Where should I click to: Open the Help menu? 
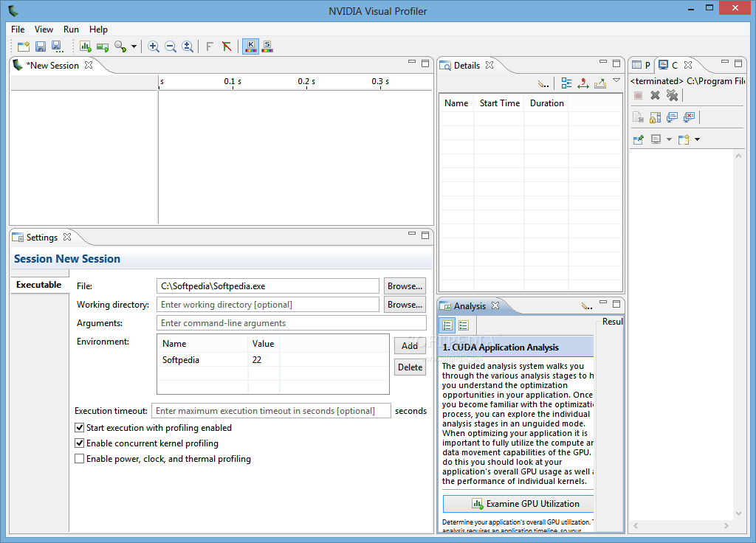pyautogui.click(x=98, y=30)
